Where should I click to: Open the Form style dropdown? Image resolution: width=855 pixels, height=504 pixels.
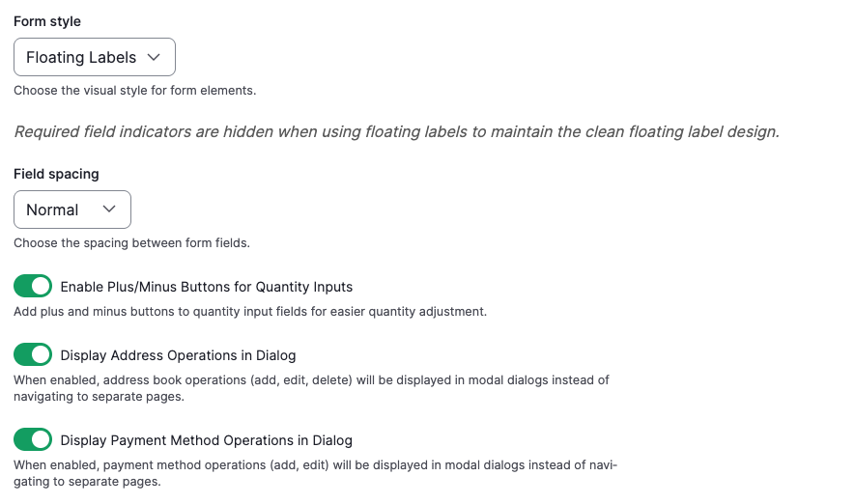pos(94,57)
